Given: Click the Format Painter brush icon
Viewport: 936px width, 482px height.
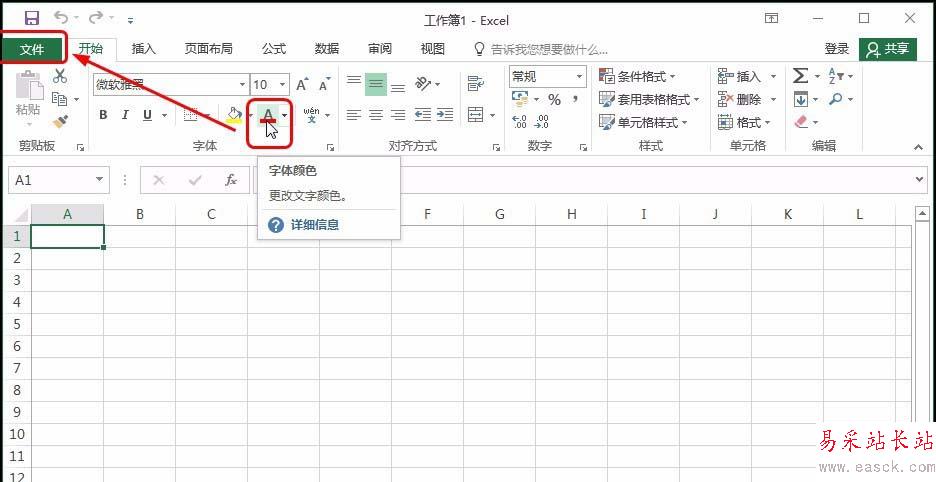Looking at the screenshot, I should click(60, 121).
